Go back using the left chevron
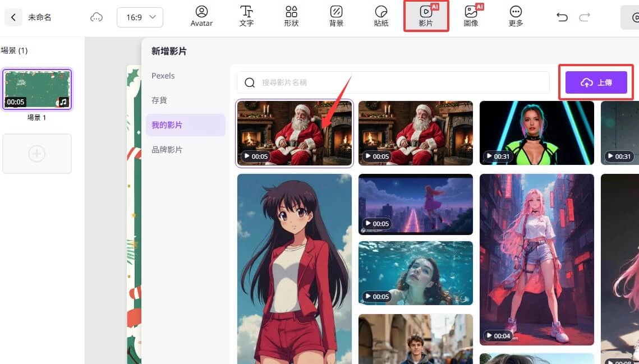This screenshot has width=639, height=364. 13,17
